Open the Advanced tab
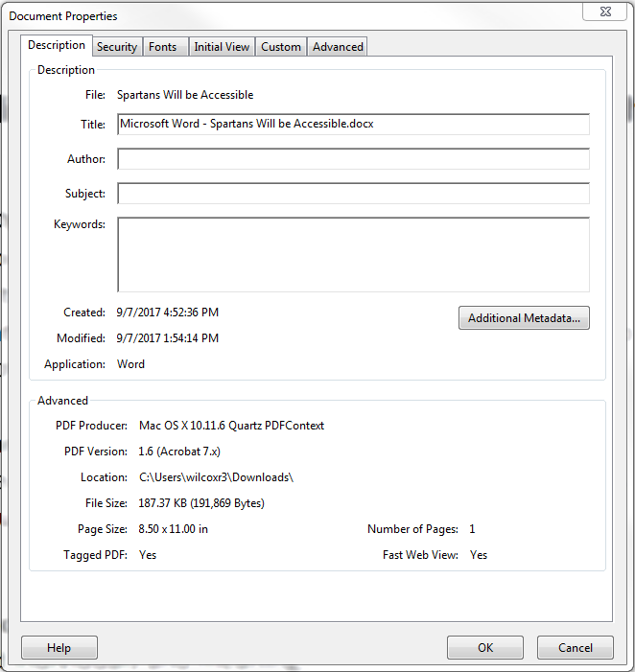This screenshot has height=672, width=635. pyautogui.click(x=338, y=46)
